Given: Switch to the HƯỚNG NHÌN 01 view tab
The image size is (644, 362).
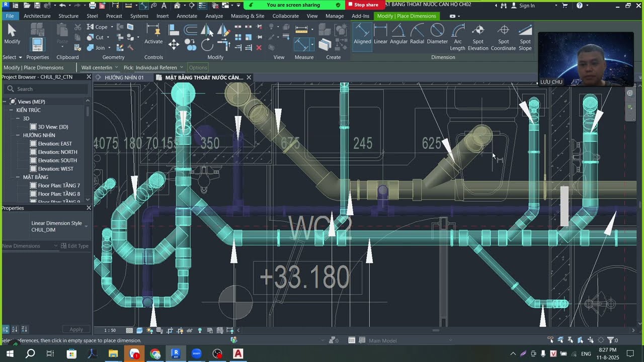Looking at the screenshot, I should [124, 77].
